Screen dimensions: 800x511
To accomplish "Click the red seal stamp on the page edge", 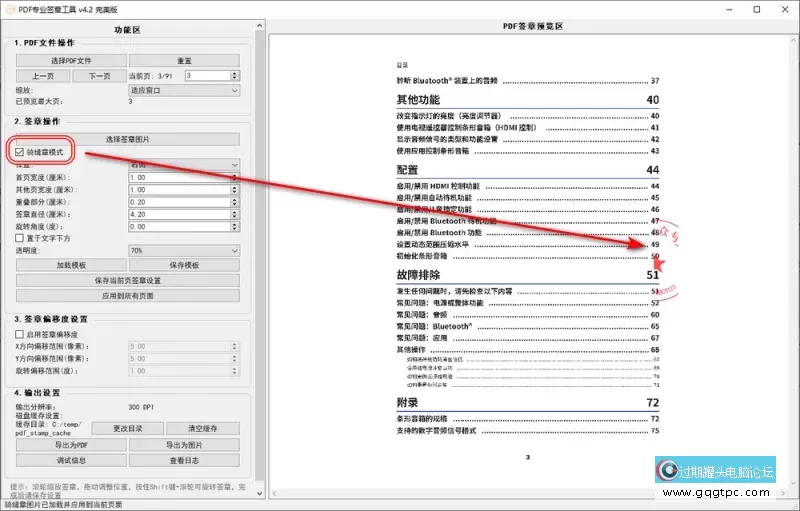I will pyautogui.click(x=666, y=259).
